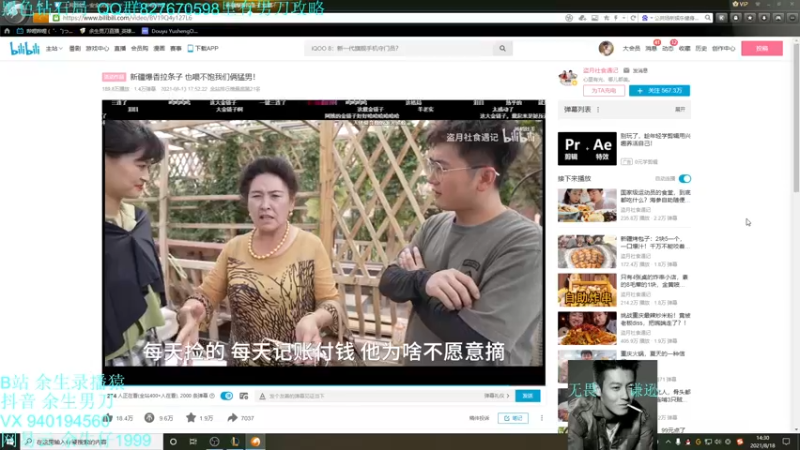Toggle the 自动连播 autoplay switch

pos(685,179)
